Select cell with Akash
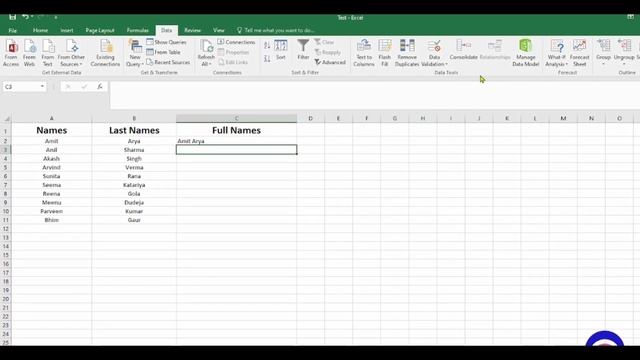The width and height of the screenshot is (640, 360). (51, 159)
